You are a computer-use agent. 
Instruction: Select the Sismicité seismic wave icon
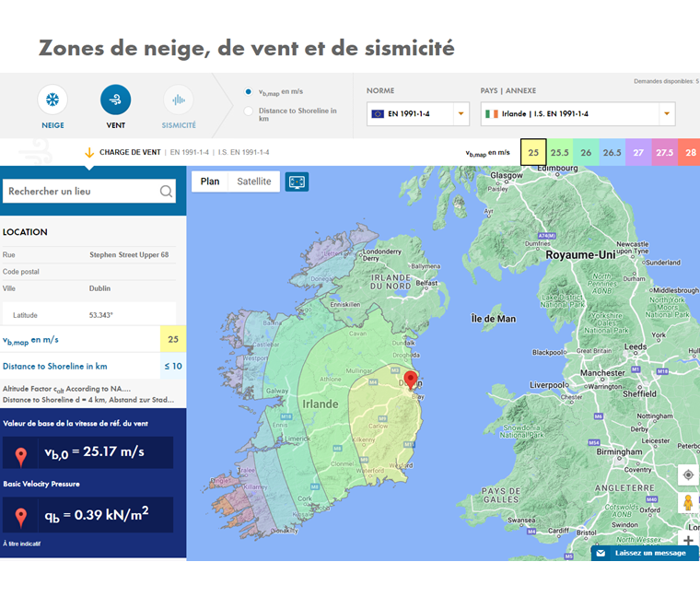tap(179, 99)
